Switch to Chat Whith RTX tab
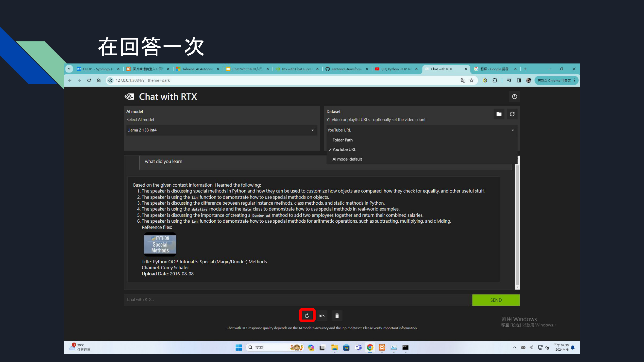The image size is (644, 362). point(247,69)
